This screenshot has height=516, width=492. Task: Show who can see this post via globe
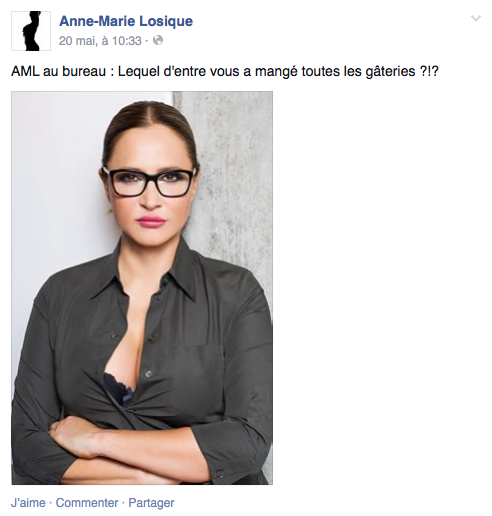point(158,40)
